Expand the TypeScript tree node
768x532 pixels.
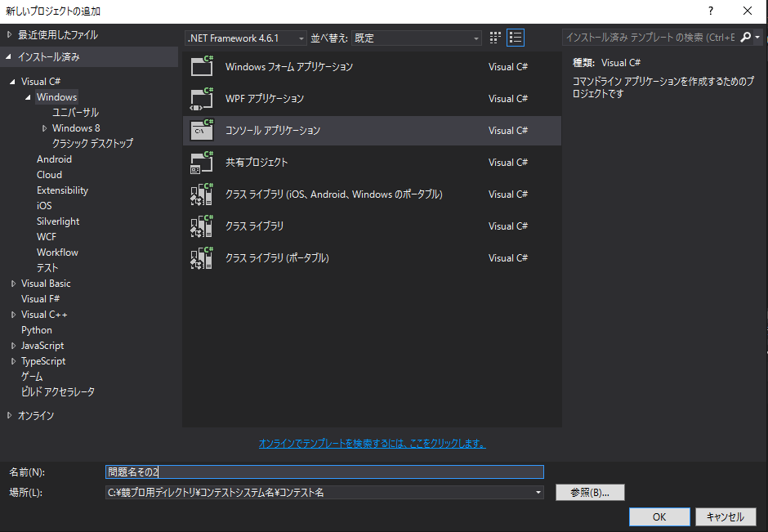point(13,361)
